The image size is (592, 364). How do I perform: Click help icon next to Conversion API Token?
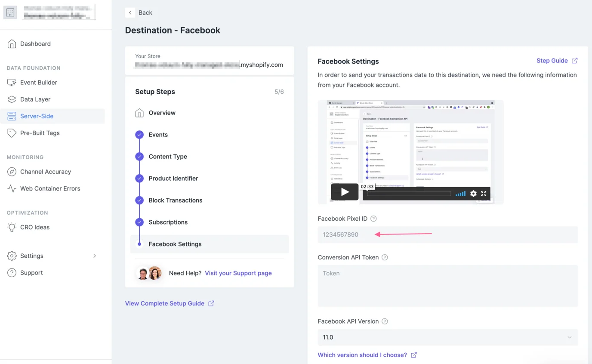click(385, 257)
